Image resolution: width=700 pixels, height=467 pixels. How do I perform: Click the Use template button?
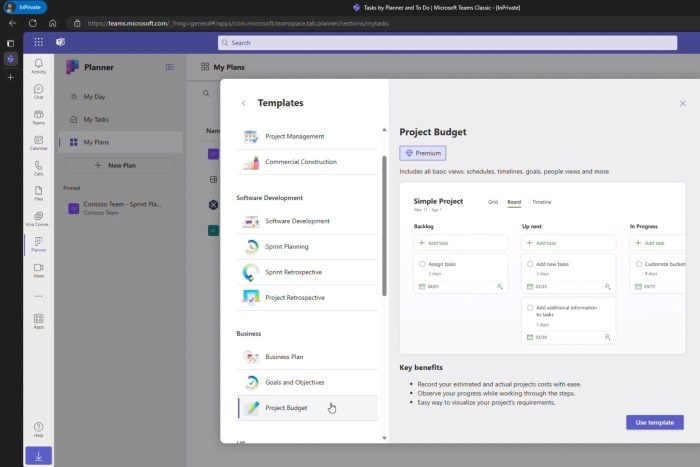point(654,422)
